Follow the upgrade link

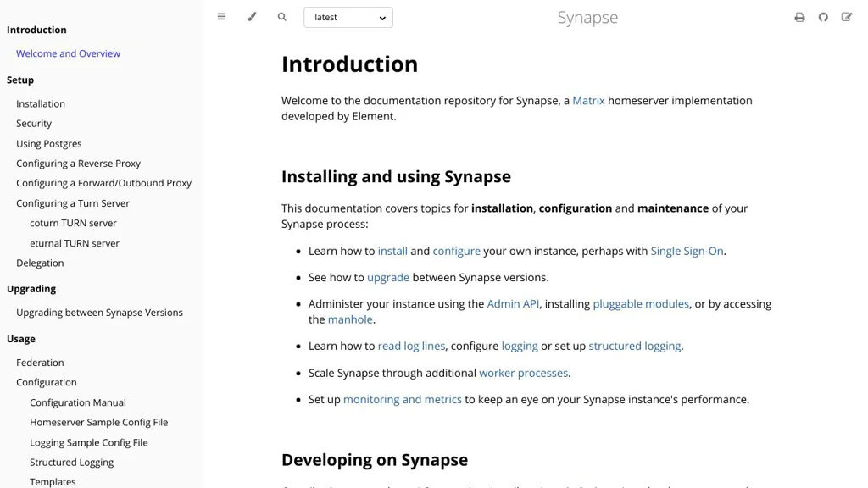[388, 278]
